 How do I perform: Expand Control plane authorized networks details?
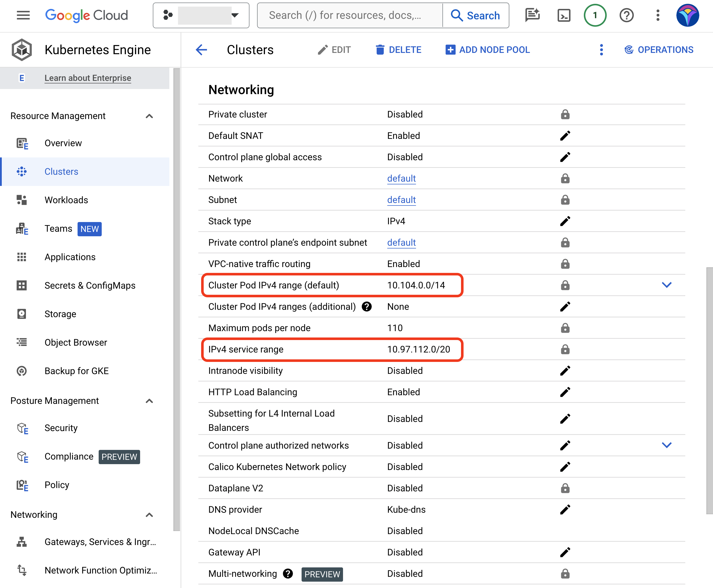667,445
